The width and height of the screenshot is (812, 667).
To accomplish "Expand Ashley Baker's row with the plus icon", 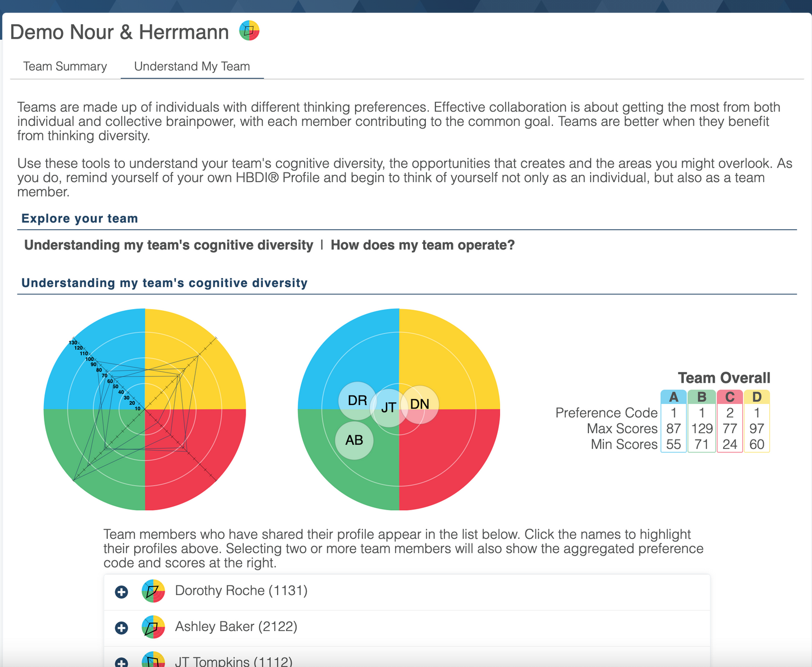I will [121, 628].
